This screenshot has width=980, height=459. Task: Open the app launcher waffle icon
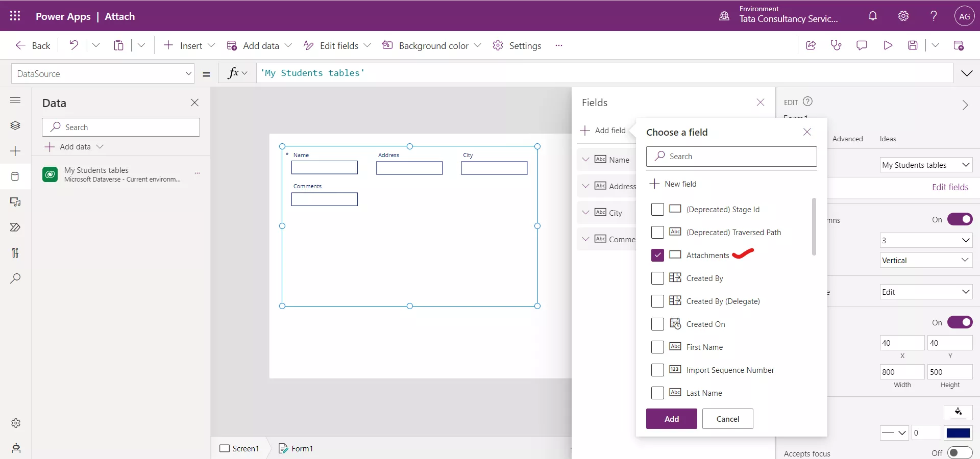coord(15,16)
